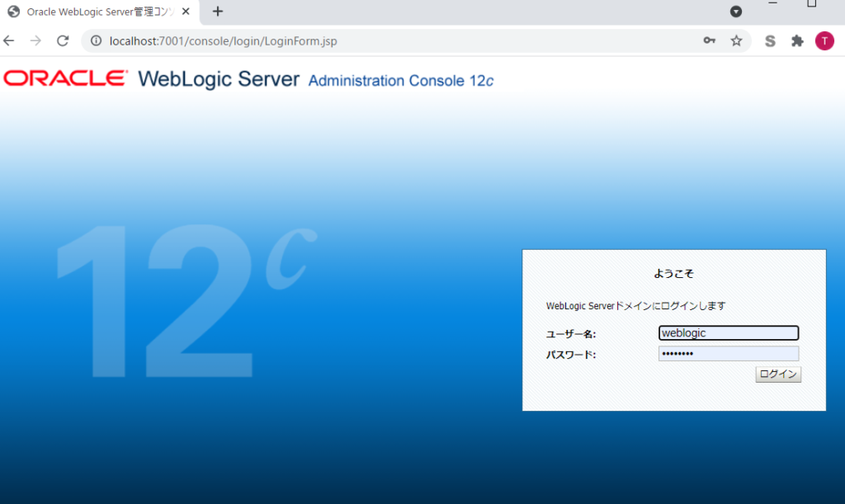This screenshot has height=504, width=845.
Task: Open a new browser tab
Action: (x=218, y=12)
